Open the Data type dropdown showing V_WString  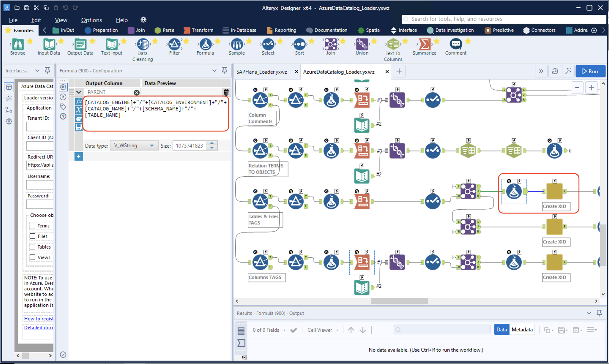134,145
